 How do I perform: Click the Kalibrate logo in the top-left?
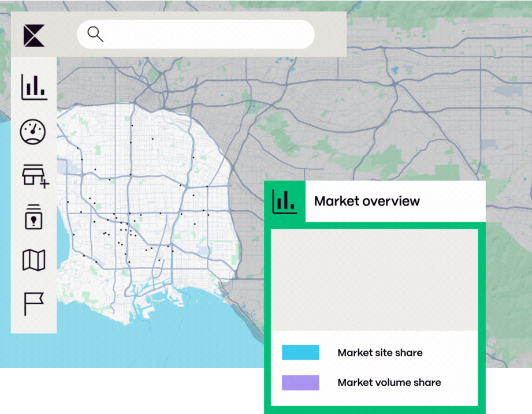click(x=34, y=35)
